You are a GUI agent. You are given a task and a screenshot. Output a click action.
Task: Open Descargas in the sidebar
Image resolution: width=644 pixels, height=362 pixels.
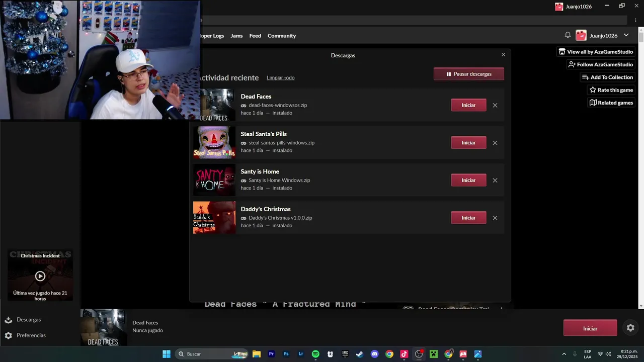click(x=29, y=320)
